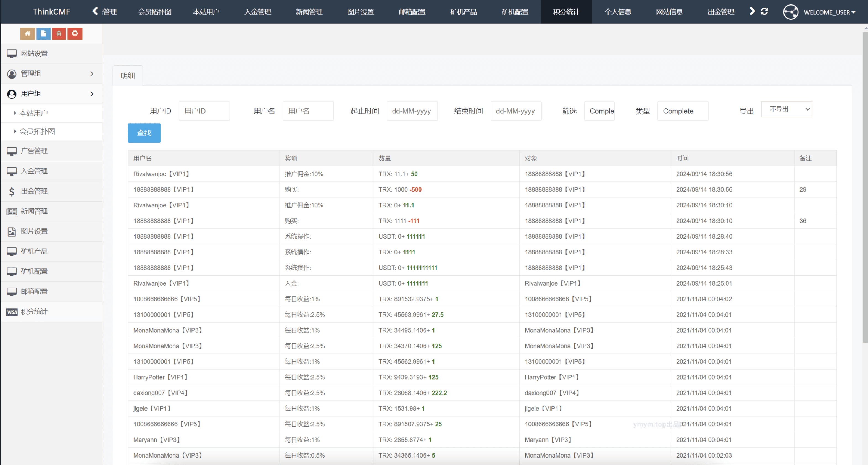
Task: Click the 管理组 person icon
Action: click(x=12, y=74)
